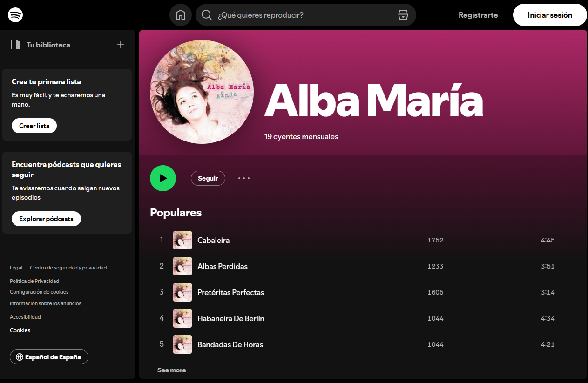This screenshot has width=588, height=383.
Task: Go to Home via house icon
Action: pos(181,15)
